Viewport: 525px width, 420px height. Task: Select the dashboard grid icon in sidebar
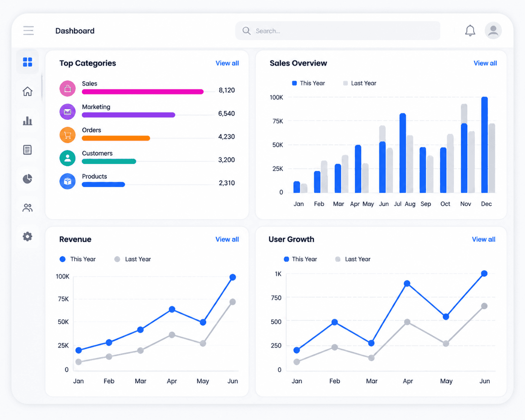coord(28,62)
